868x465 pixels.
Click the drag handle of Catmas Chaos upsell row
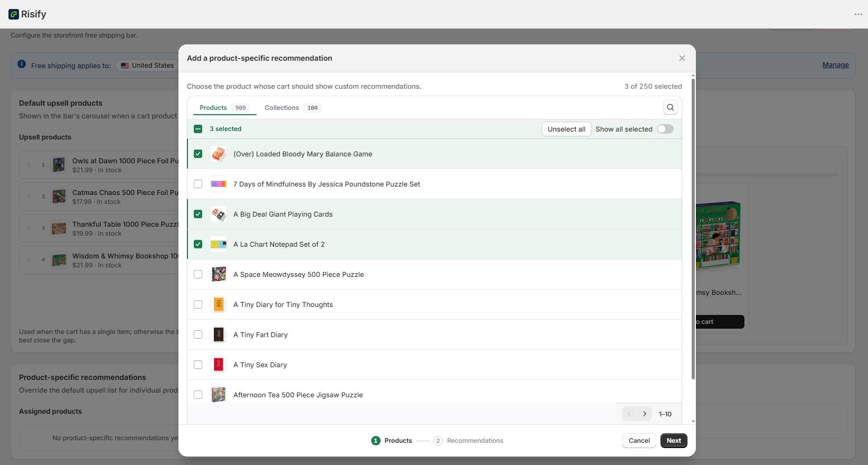[29, 197]
